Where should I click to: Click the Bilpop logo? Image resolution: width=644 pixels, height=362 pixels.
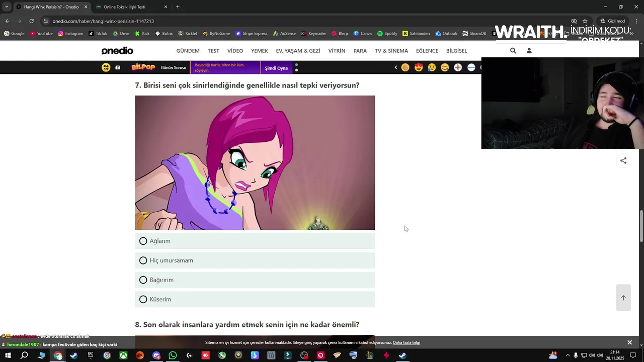click(143, 67)
